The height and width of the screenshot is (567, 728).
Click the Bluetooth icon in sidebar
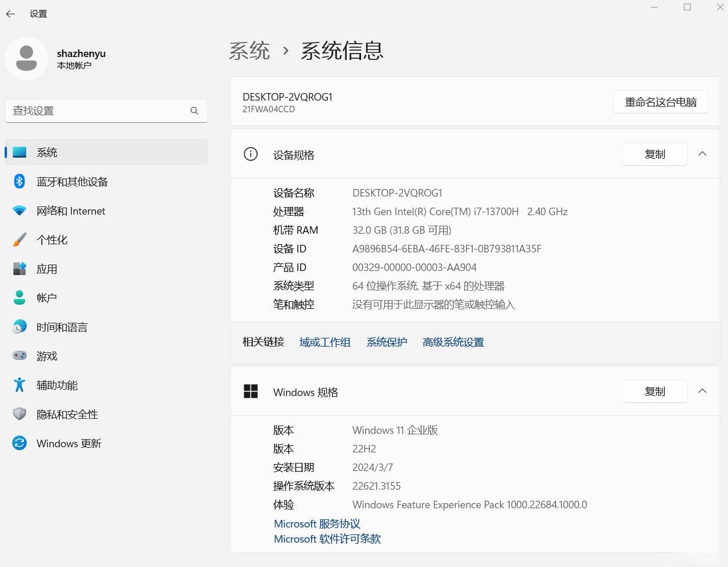tap(19, 181)
